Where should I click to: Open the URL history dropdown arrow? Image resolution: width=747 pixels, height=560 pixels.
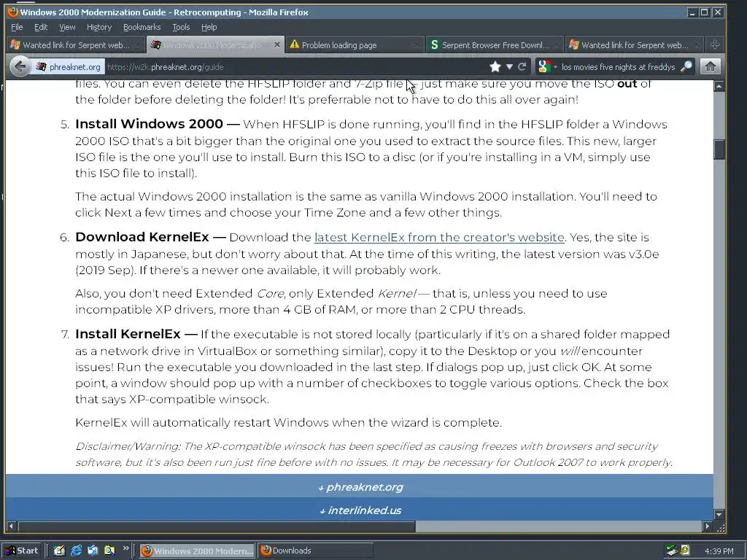coord(509,66)
